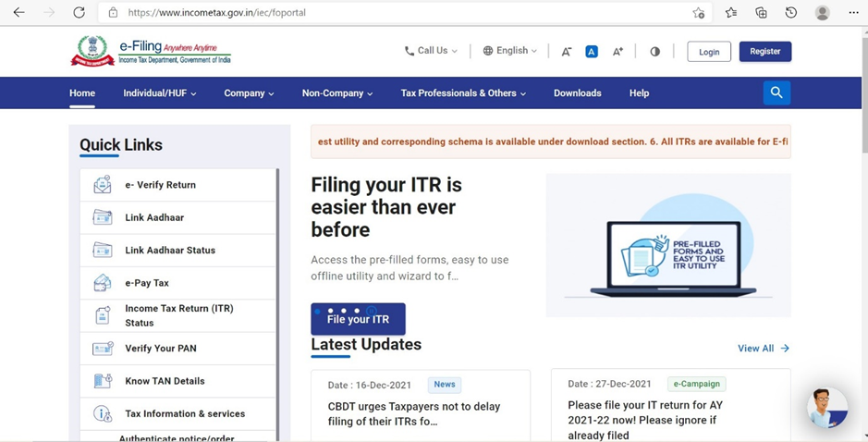This screenshot has width=868, height=442.
Task: Open the browser three-dot settings menu
Action: (853, 12)
